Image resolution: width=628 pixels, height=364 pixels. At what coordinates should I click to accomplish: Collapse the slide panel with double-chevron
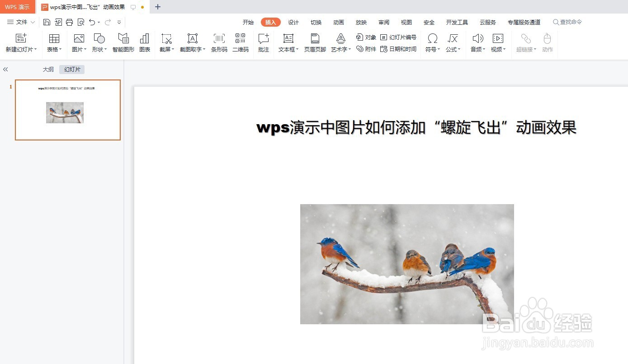(5, 70)
